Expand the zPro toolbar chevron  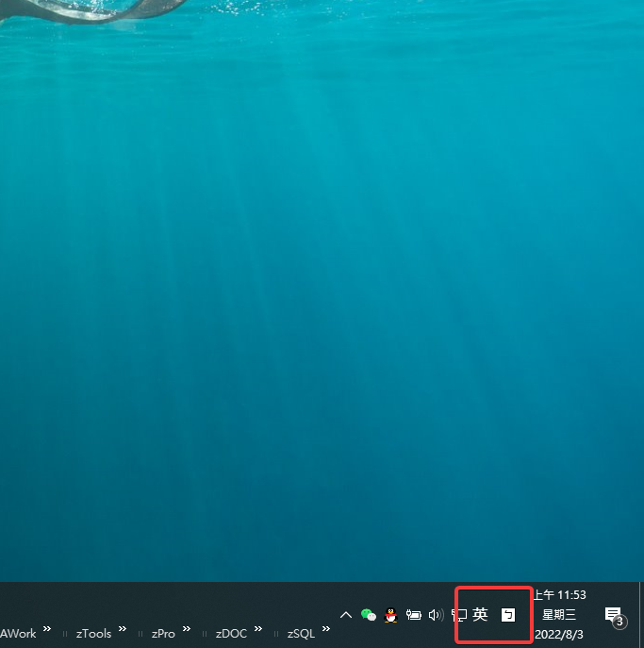[x=187, y=629]
